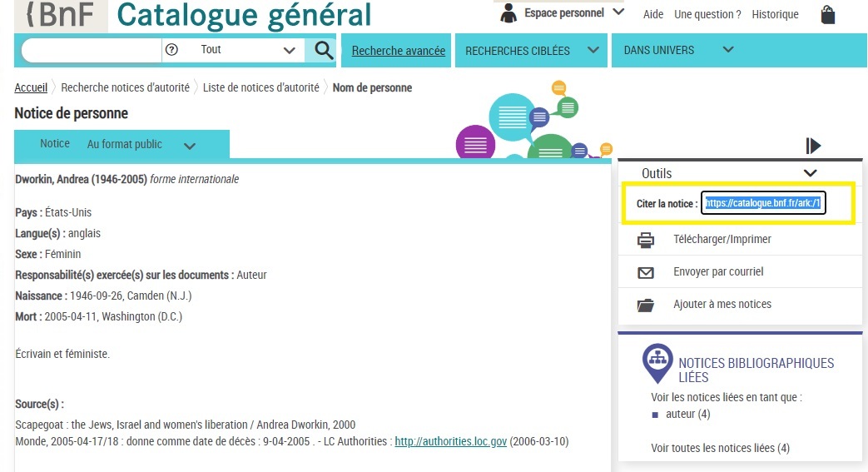Click the next-record arrow icon above Outils
868x472 pixels.
pyautogui.click(x=813, y=146)
